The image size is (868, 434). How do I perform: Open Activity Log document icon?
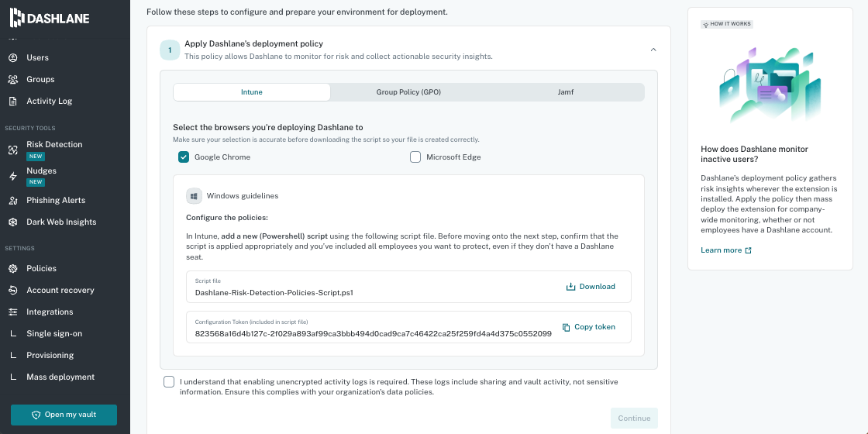[12, 101]
